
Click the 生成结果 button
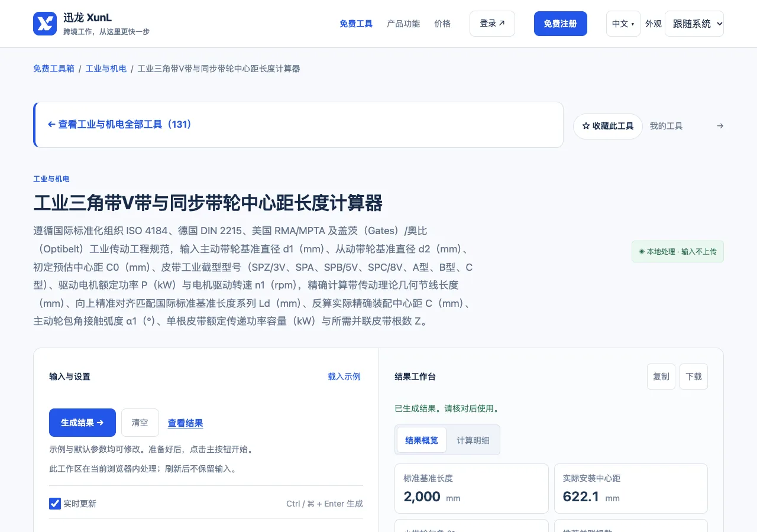pos(82,423)
